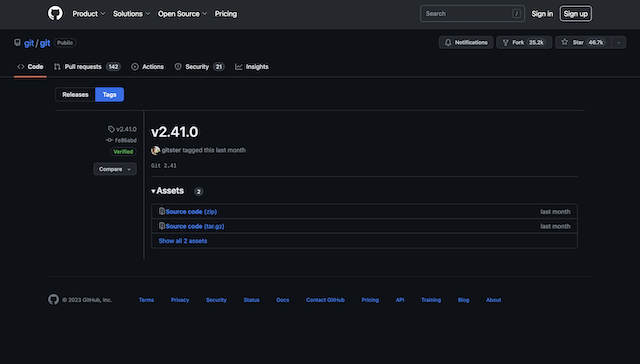Download Source code (zip)
Screen dimensions: 640x364
pos(191,211)
